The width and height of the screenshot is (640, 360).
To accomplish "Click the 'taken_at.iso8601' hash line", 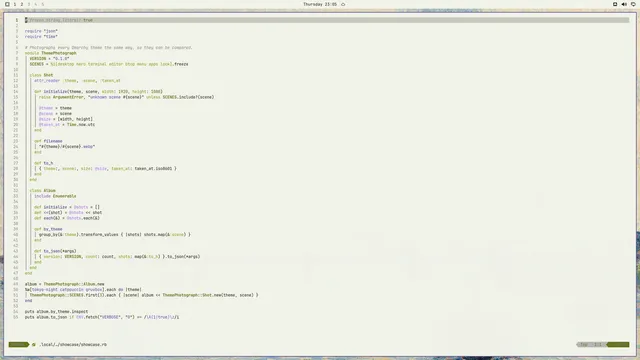I will click(x=108, y=169).
